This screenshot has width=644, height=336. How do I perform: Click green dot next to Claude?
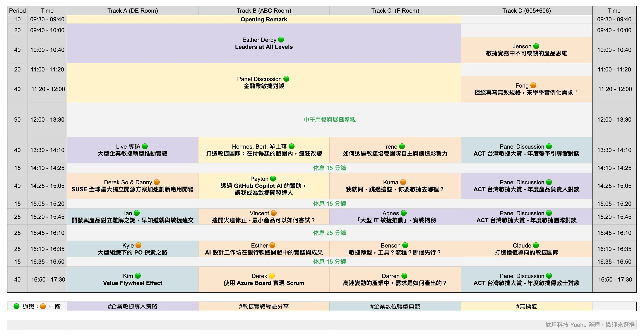pos(536,245)
